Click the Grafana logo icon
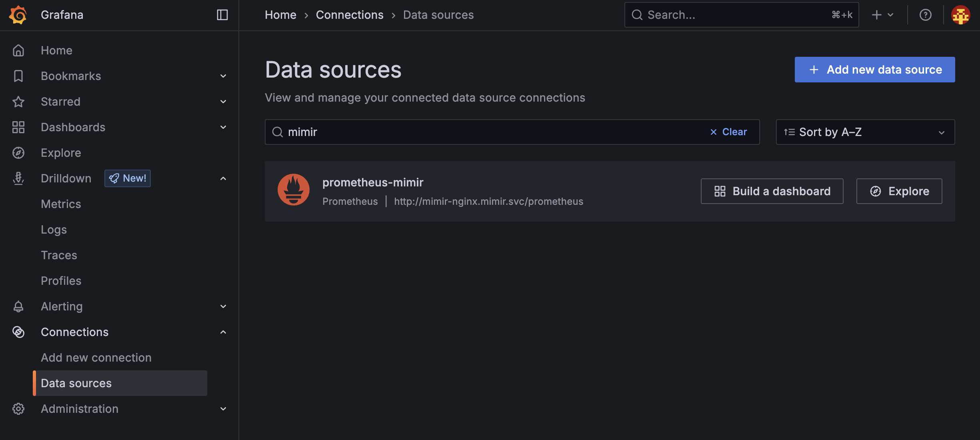 click(18, 15)
